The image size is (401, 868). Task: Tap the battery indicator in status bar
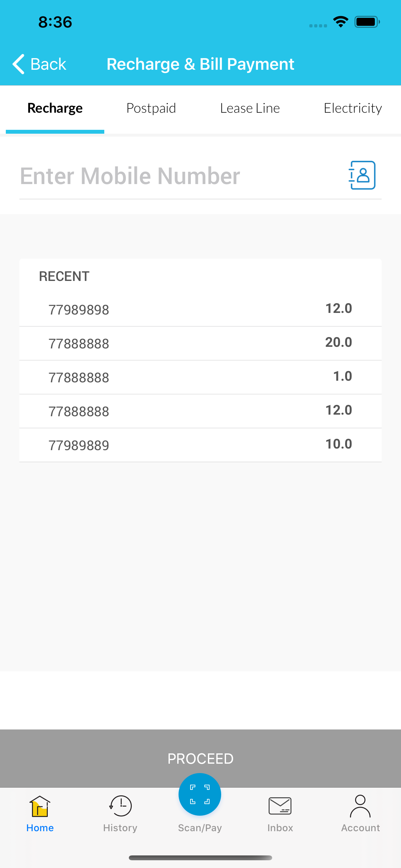(367, 22)
